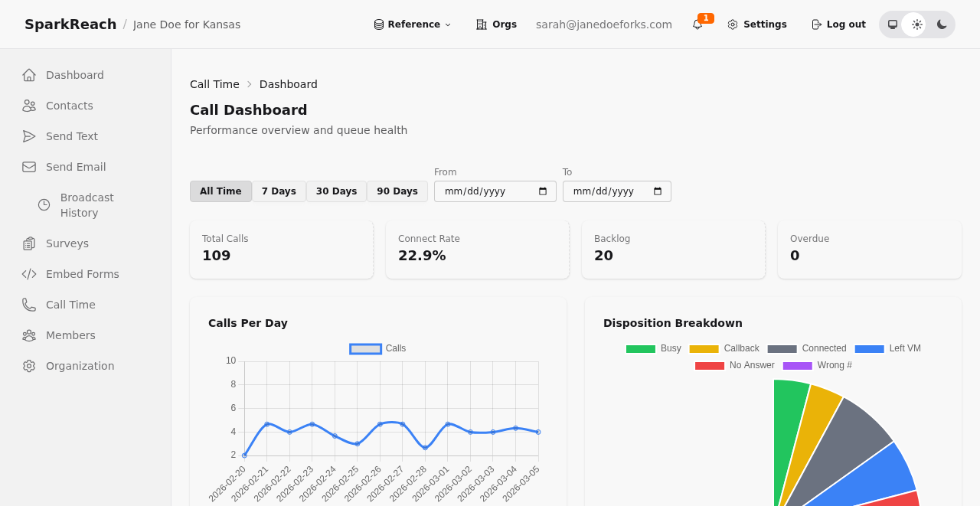Click the Call Time phone icon
The image size is (980, 506).
click(x=28, y=304)
